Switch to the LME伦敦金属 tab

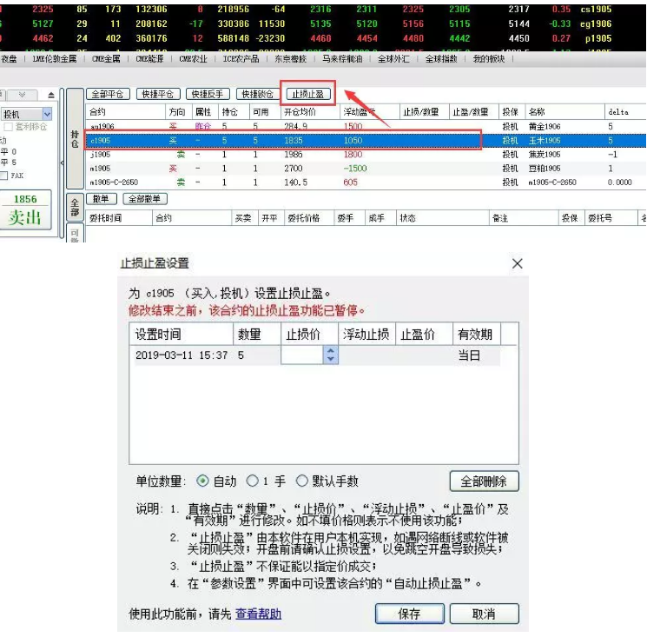click(x=55, y=59)
